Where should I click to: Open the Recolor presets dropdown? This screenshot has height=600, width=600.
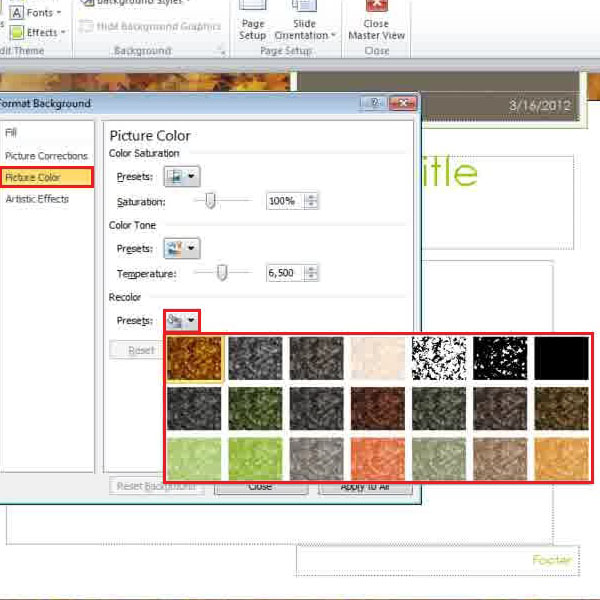(182, 320)
